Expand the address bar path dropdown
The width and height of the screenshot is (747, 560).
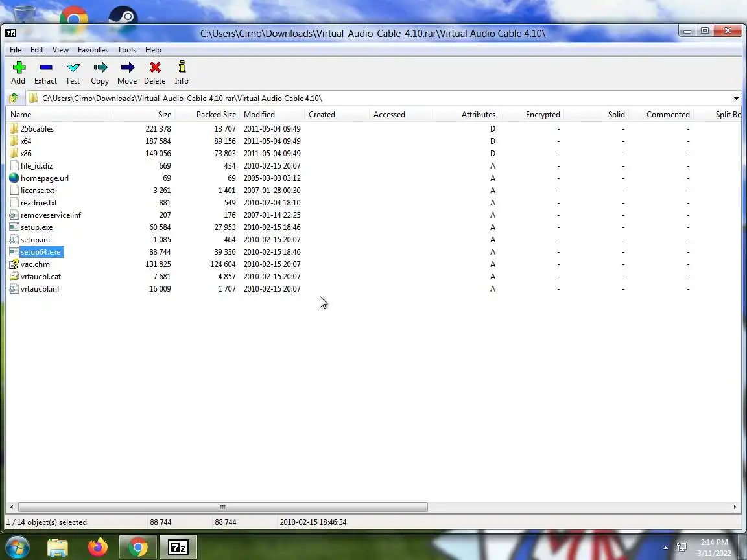click(736, 99)
